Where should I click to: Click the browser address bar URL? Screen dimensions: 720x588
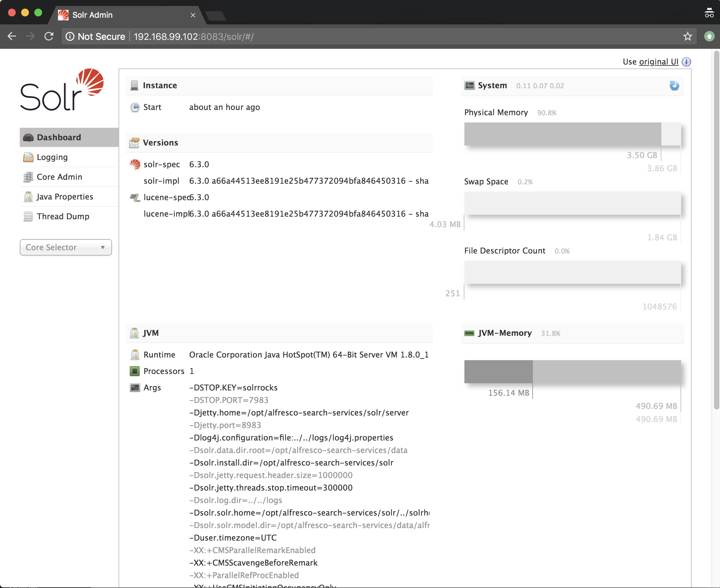click(193, 36)
